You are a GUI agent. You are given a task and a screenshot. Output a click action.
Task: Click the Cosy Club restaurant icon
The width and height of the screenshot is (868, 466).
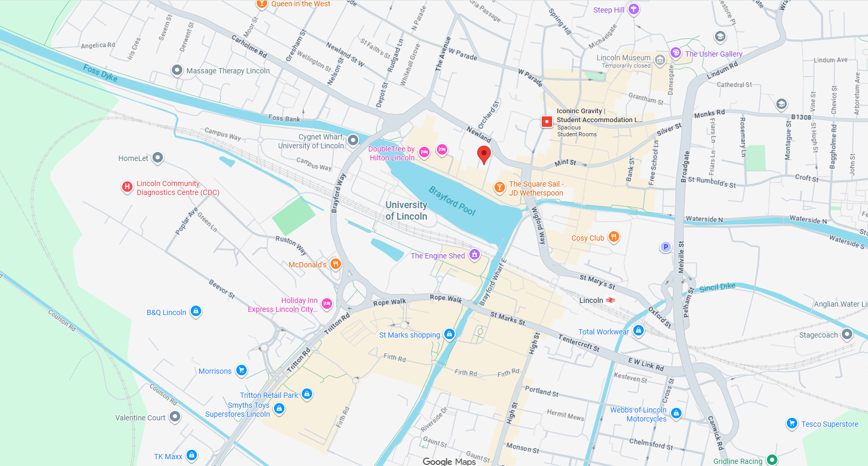coord(613,237)
